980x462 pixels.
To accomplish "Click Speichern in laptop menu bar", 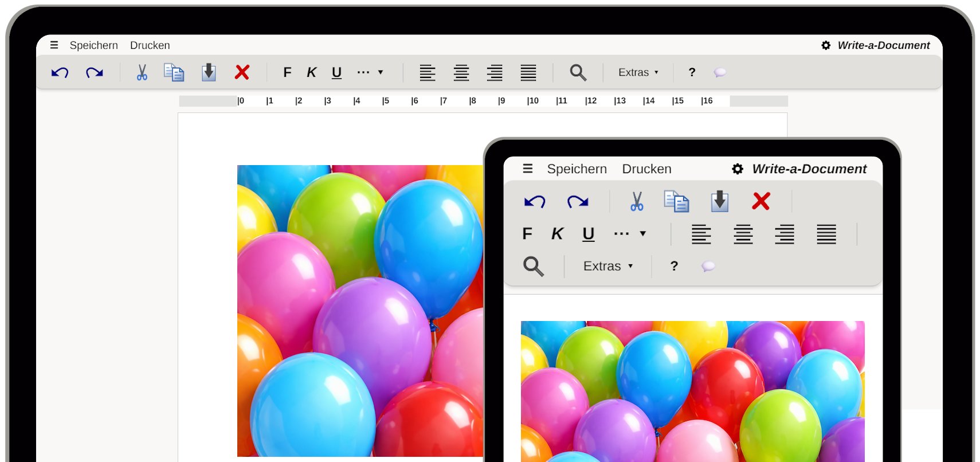I will 94,45.
